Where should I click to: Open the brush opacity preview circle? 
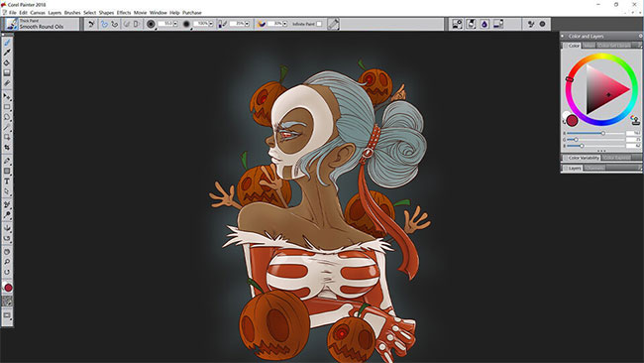coord(186,24)
